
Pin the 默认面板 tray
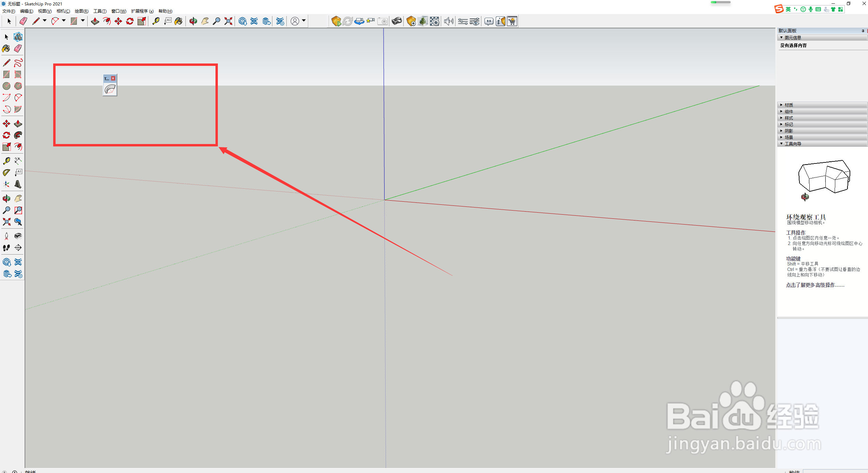tap(863, 31)
